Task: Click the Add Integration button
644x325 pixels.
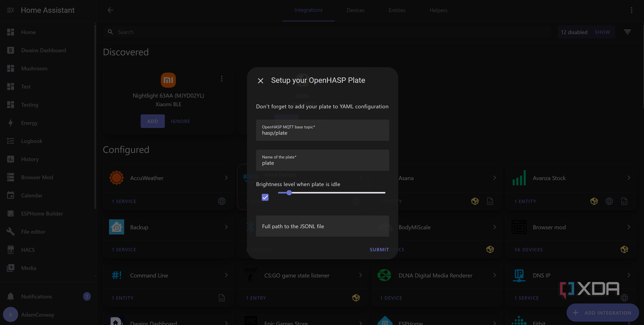Action: tap(603, 313)
